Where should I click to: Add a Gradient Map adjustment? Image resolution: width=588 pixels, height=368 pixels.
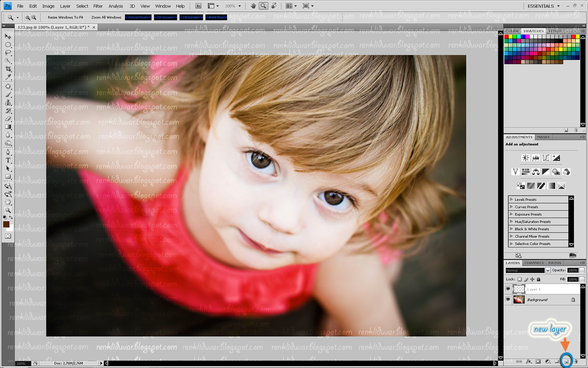tap(551, 186)
